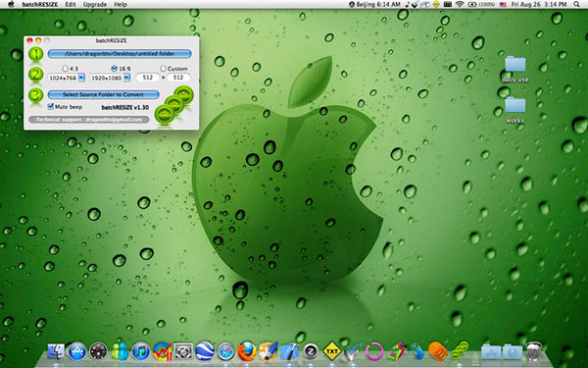Open the Finder icon in the Dock
This screenshot has width=588, height=368.
click(x=56, y=351)
